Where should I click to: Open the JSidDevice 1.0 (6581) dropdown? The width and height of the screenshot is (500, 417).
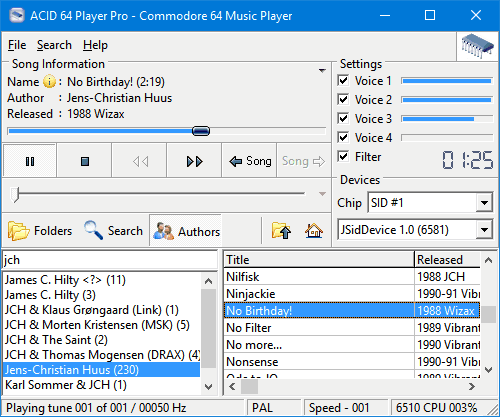(x=484, y=229)
